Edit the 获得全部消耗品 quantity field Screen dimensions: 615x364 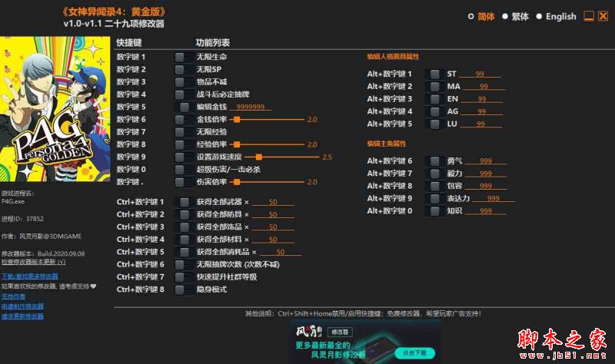[x=281, y=252]
